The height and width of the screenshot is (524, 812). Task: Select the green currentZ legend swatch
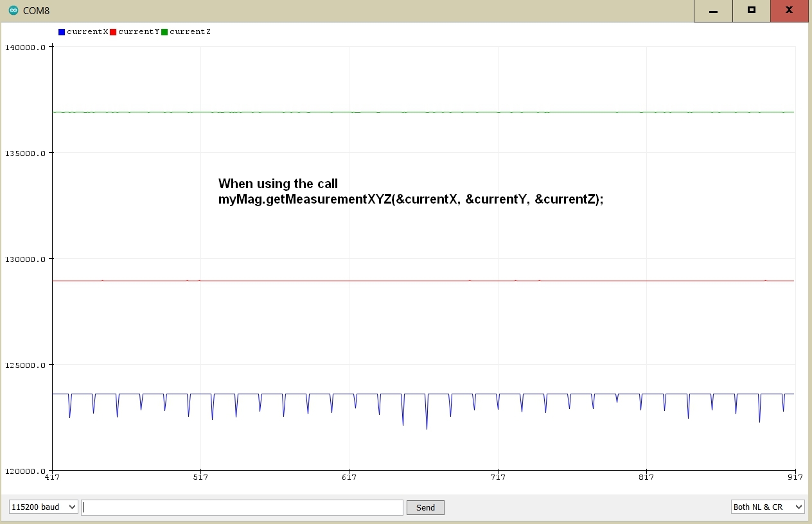163,31
